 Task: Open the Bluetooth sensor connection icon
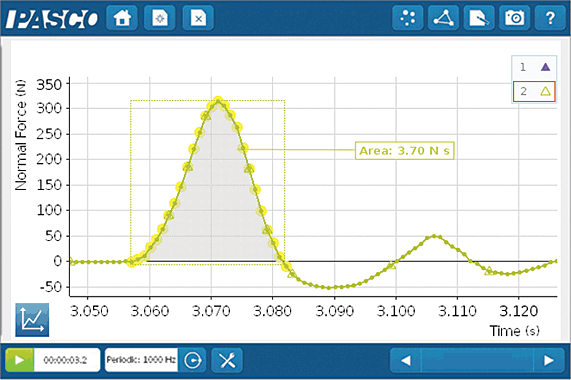(407, 18)
